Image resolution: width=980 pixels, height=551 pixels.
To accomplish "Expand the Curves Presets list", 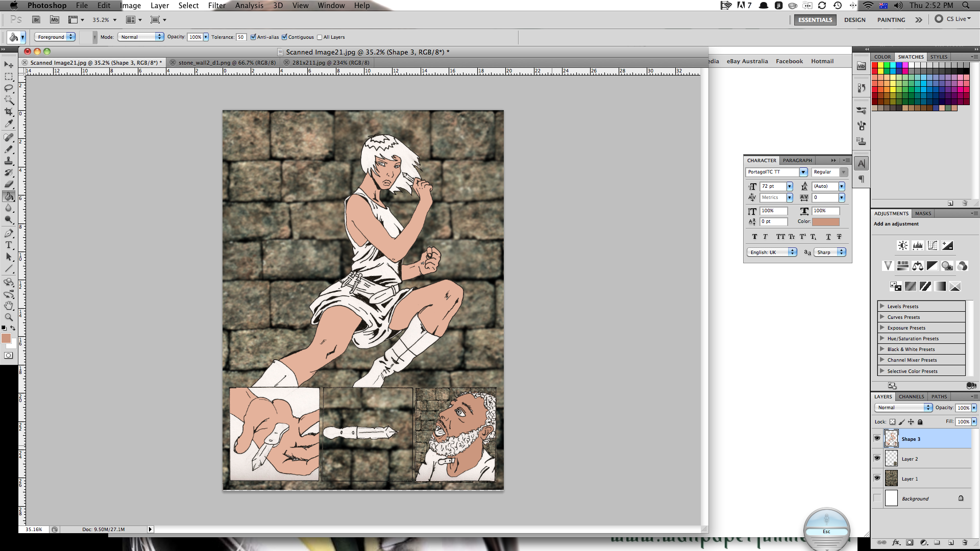I will pos(882,317).
